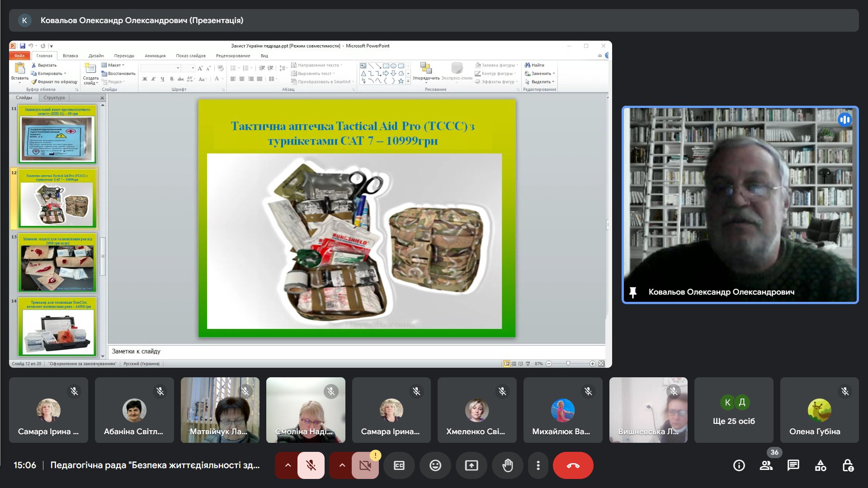Expand audio settings arrow next to microphone
Screen dimensions: 868x488
(288, 465)
